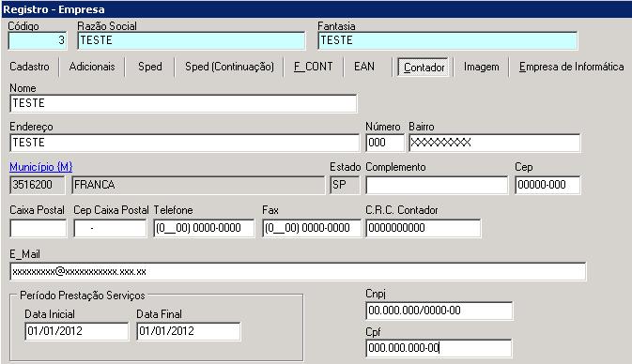Click the Nome input field
Image resolution: width=632 pixels, height=364 pixels.
click(x=183, y=103)
